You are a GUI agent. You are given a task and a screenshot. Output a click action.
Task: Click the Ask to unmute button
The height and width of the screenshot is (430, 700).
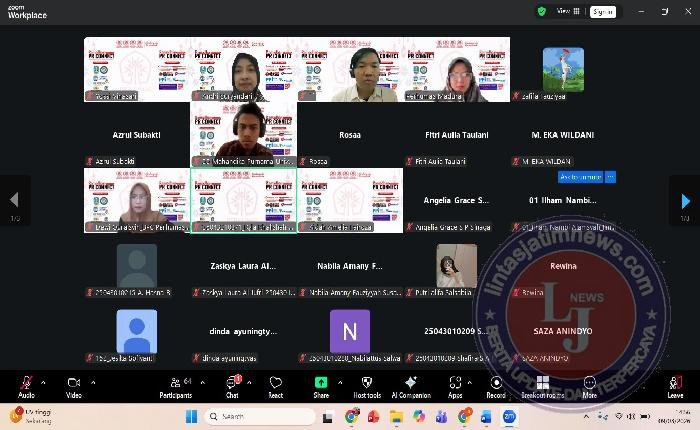point(580,177)
